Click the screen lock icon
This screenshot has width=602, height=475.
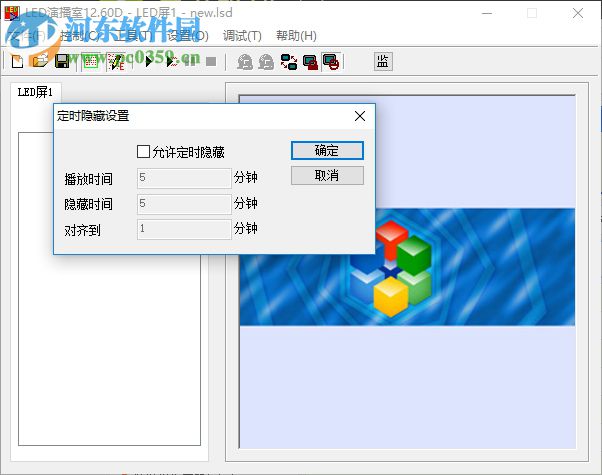[x=310, y=62]
